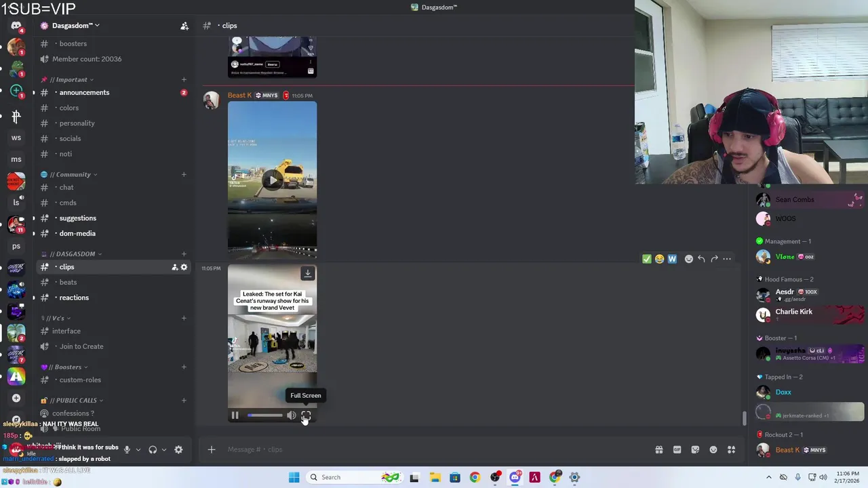Show hidden tray icons chevron

coord(768,477)
